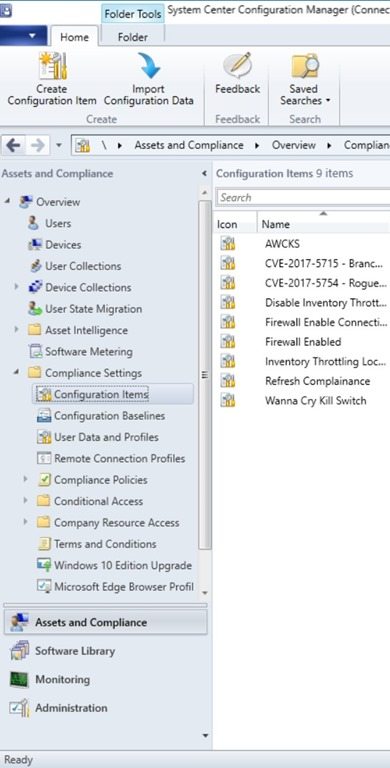
Task: Expand the Company Resource Access node
Action: click(x=25, y=523)
